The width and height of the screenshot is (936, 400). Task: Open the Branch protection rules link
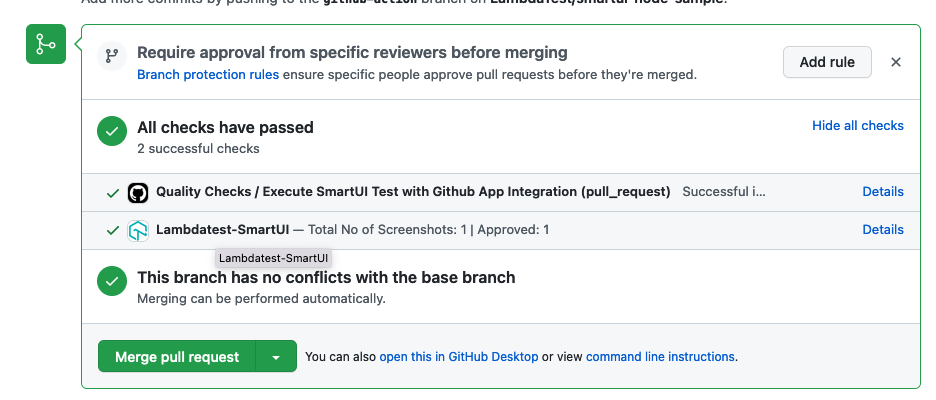(x=208, y=75)
